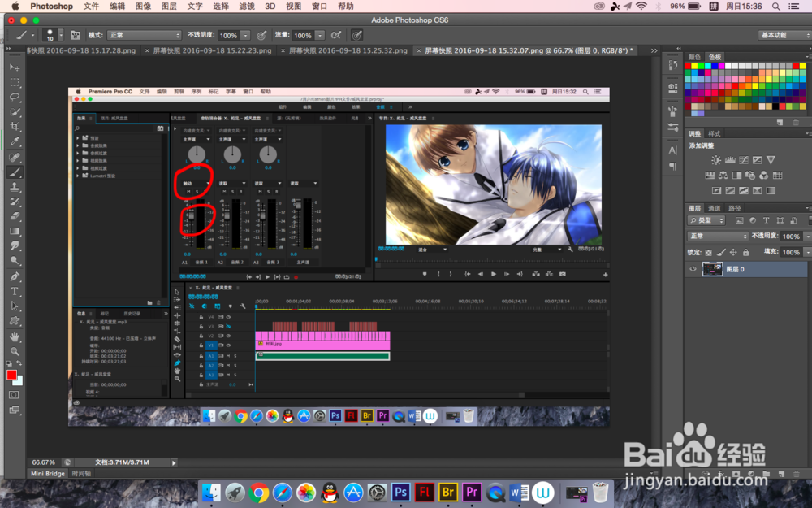Open the 基本功能 workspace dropdown
Image resolution: width=812 pixels, height=508 pixels.
pyautogui.click(x=784, y=35)
